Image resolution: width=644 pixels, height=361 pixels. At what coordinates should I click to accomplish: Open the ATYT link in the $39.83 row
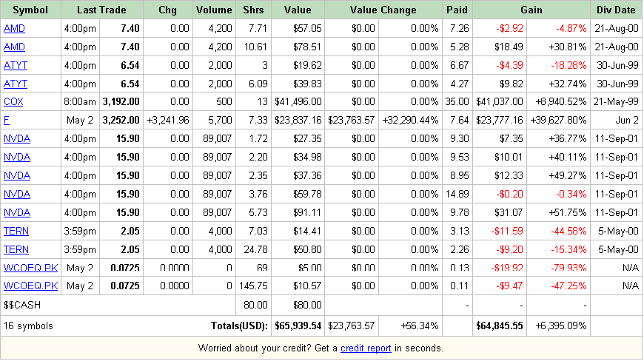point(16,84)
